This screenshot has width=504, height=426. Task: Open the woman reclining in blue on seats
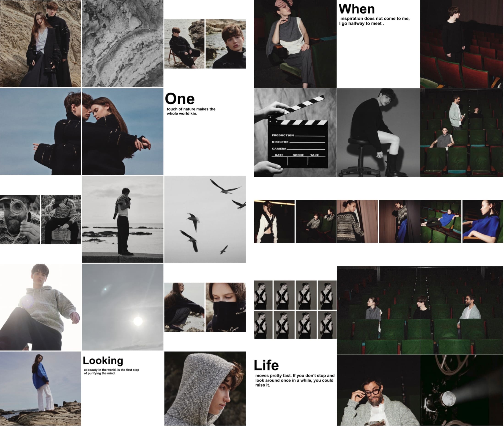(x=441, y=221)
